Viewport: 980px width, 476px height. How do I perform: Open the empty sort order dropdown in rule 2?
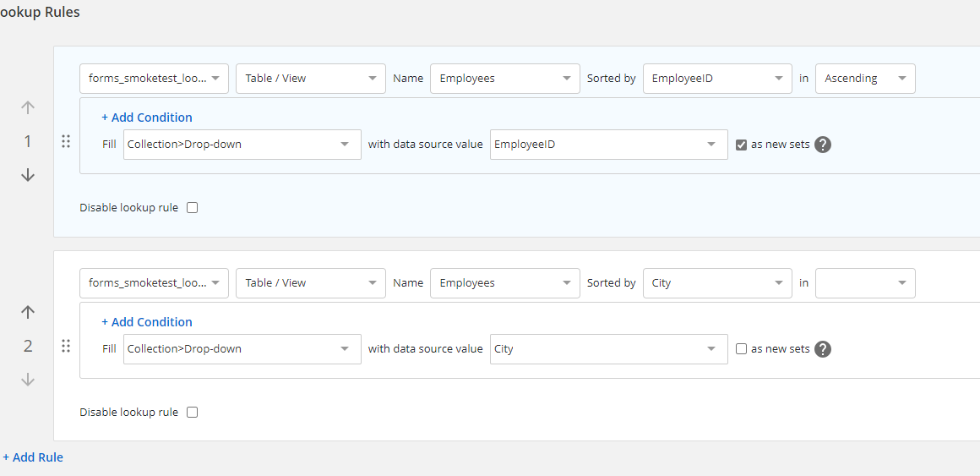pyautogui.click(x=864, y=283)
